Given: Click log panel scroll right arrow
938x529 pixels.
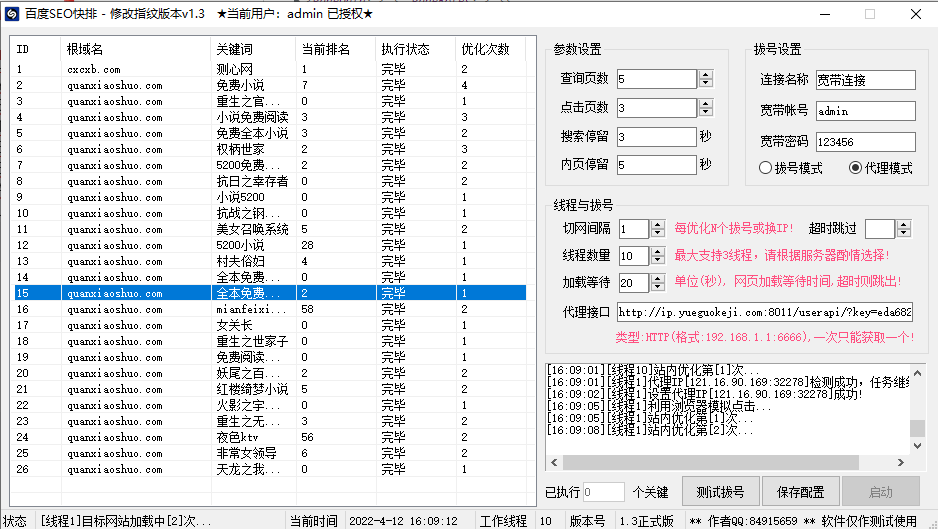Looking at the screenshot, I should 901,462.
